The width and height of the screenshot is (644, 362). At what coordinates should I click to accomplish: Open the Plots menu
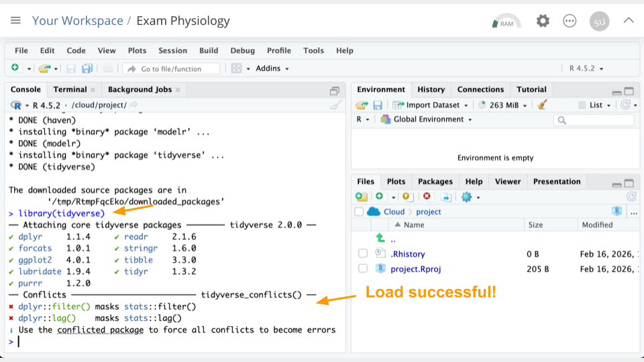tap(137, 50)
